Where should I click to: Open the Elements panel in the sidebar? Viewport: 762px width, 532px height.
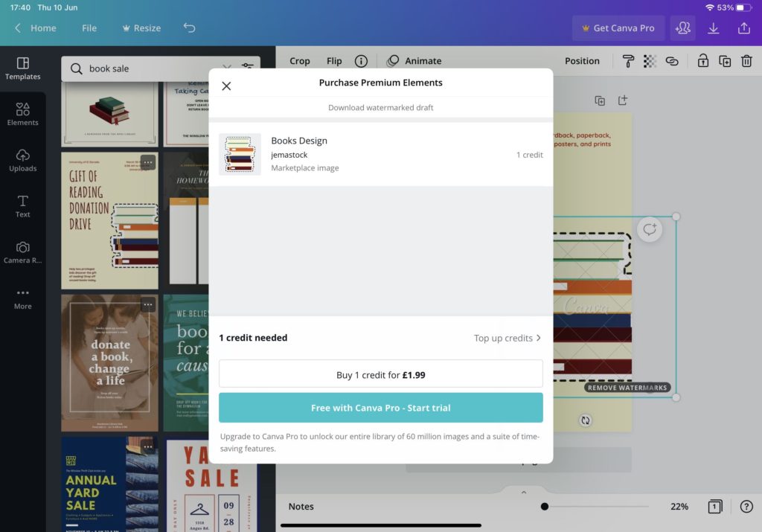point(22,113)
